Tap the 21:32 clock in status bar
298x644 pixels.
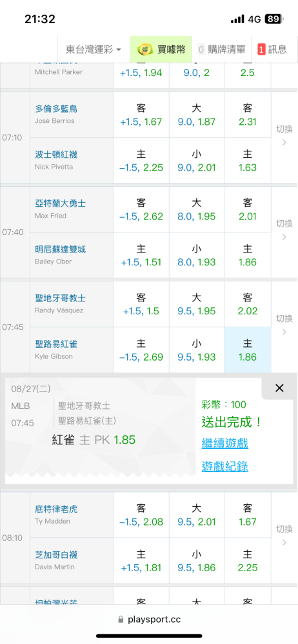tap(40, 19)
